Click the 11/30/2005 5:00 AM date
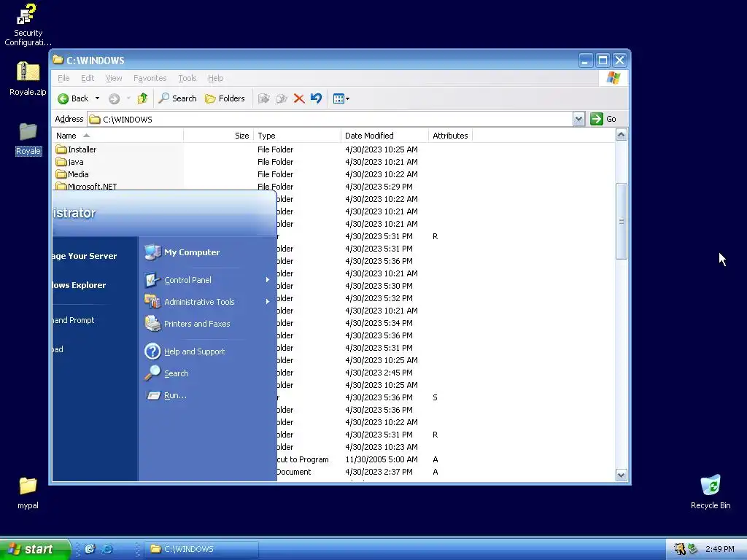Screen dimensions: 747x560 pyautogui.click(x=381, y=459)
